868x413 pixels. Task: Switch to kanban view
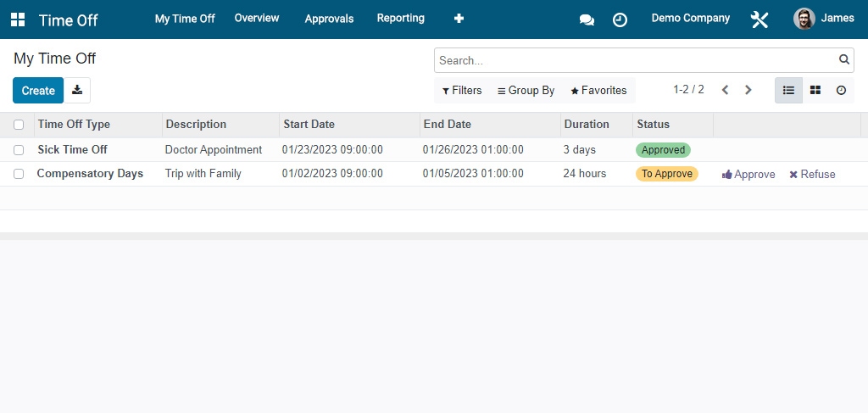815,90
